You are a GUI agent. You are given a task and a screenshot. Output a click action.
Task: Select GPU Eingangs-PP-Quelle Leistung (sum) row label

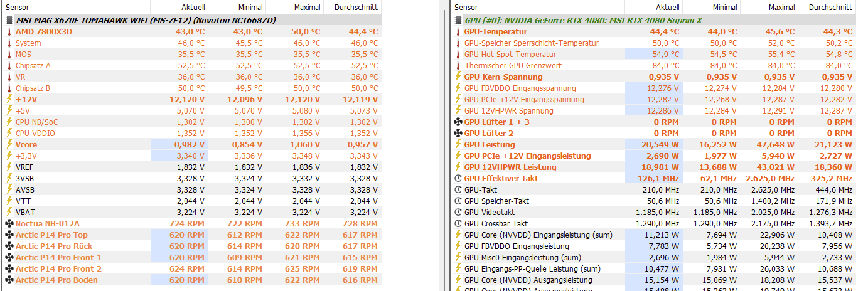pos(533,268)
